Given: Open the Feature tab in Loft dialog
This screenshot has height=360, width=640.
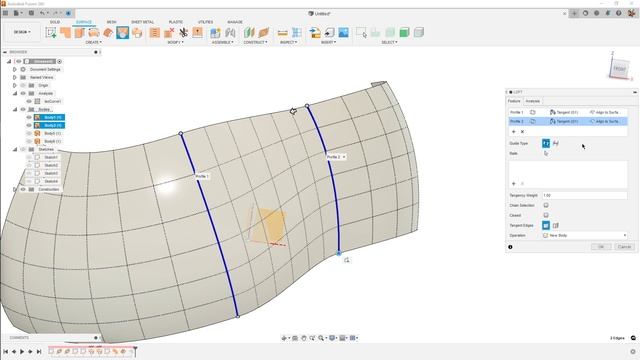Looking at the screenshot, I should [x=514, y=101].
